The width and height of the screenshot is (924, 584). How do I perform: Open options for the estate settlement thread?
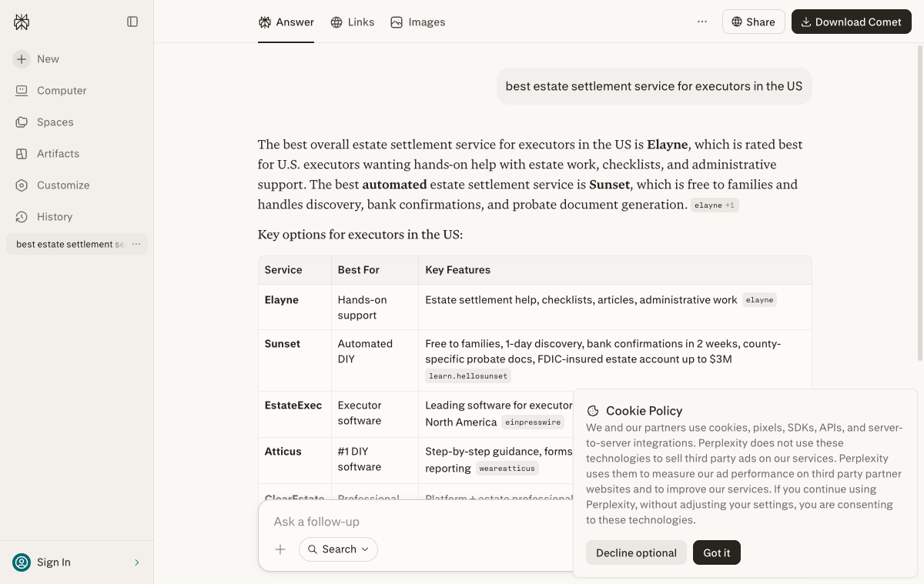tap(136, 244)
